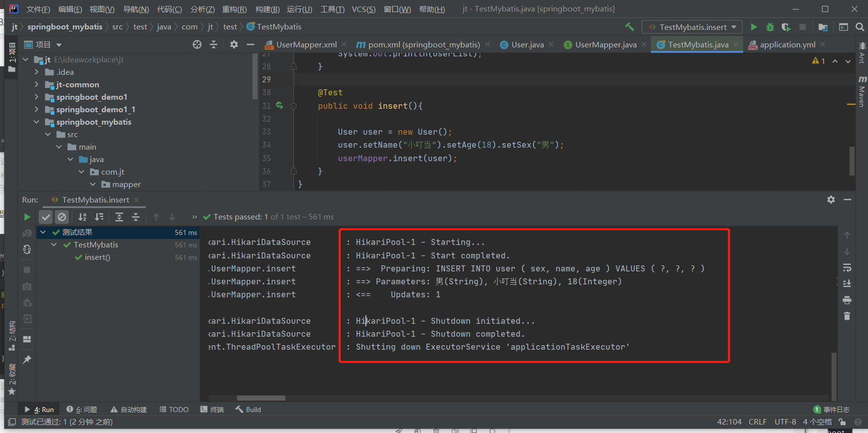
Task: Click console horizontal scrollbar
Action: pyautogui.click(x=261, y=398)
